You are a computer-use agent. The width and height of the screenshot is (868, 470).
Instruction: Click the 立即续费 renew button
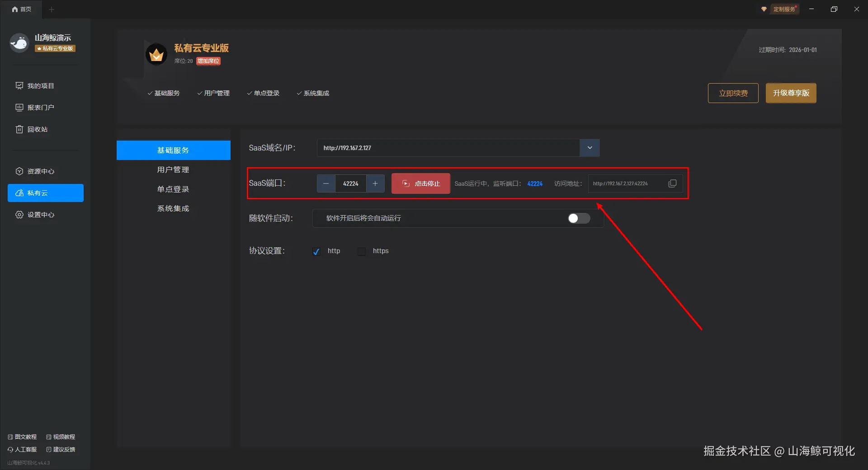(733, 93)
